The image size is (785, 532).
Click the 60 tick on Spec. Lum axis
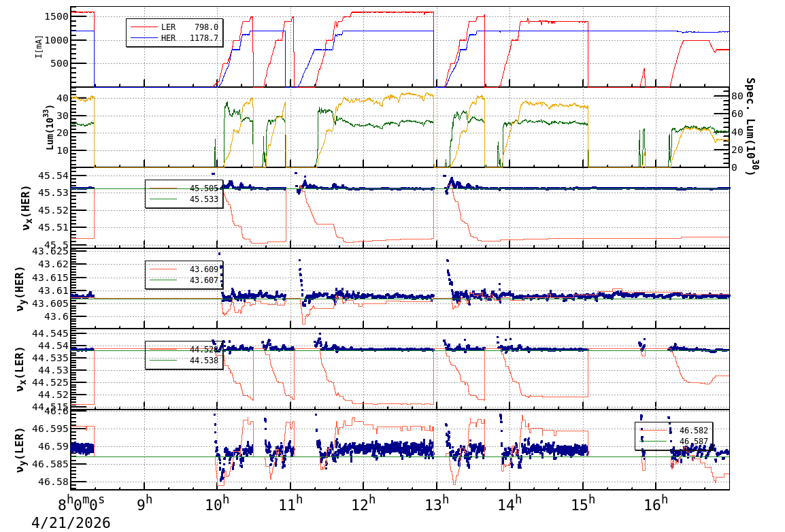pyautogui.click(x=737, y=114)
